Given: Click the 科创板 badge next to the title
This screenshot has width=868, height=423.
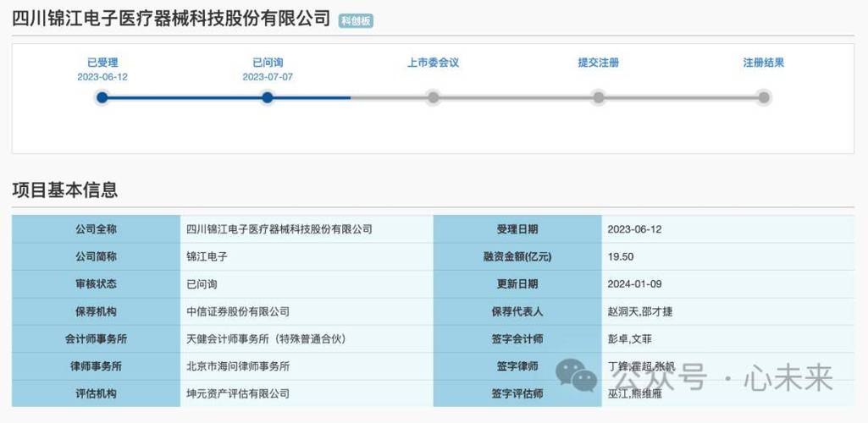Looking at the screenshot, I should 356,21.
